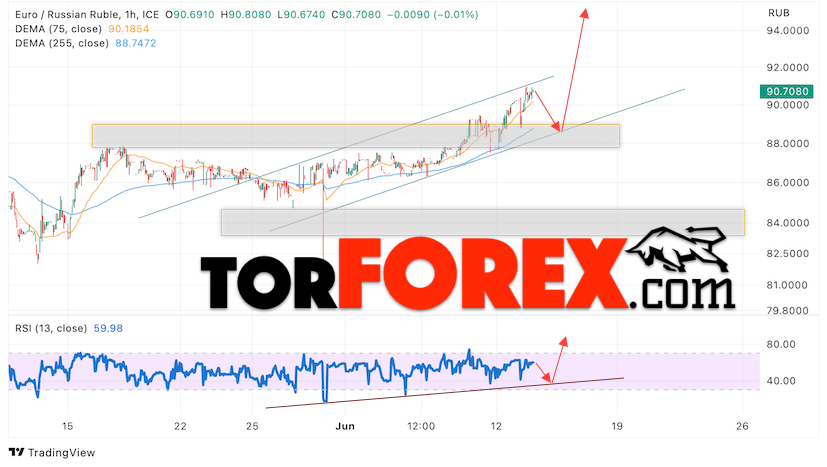Click the 81.0000 price axis label
The image size is (827, 467).
pos(787,285)
